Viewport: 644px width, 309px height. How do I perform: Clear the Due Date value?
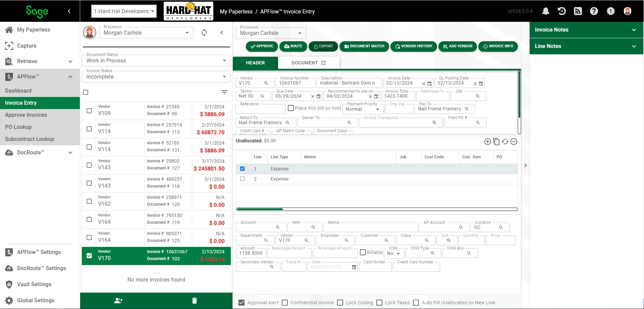(313, 97)
